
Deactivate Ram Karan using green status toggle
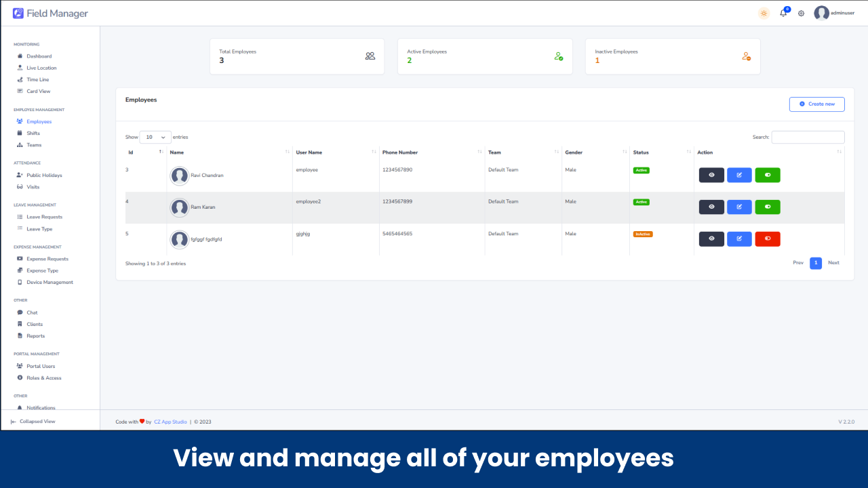pos(768,207)
